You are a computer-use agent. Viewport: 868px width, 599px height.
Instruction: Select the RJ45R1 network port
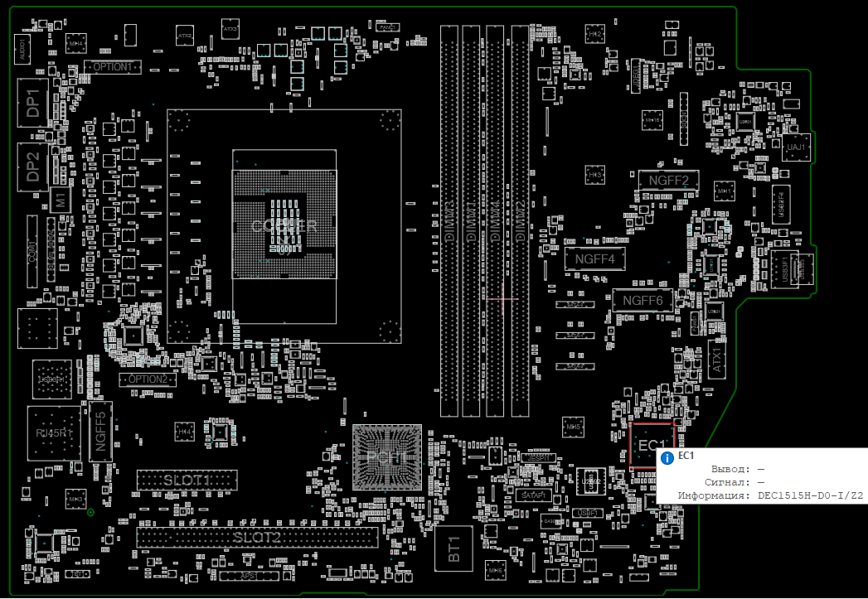[x=55, y=432]
